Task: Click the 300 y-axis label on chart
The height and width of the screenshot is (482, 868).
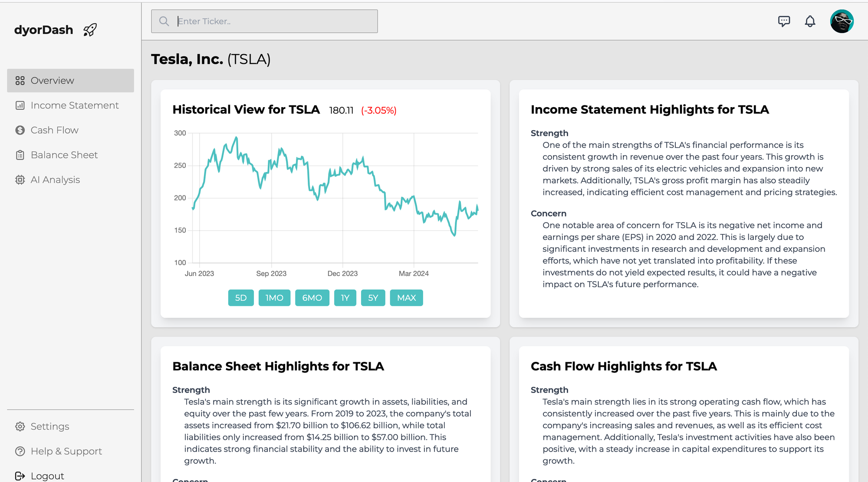Action: (180, 133)
